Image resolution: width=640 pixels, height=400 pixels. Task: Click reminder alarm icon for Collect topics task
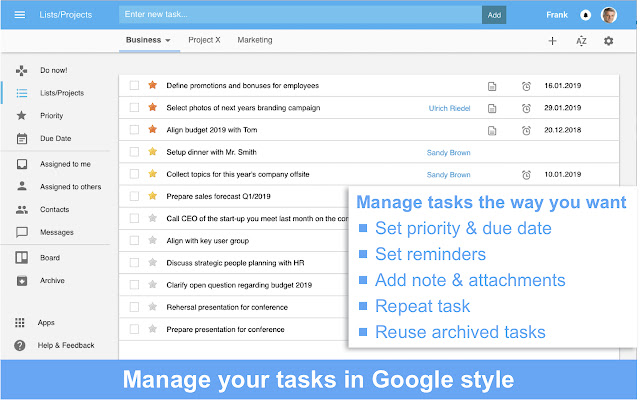(526, 175)
